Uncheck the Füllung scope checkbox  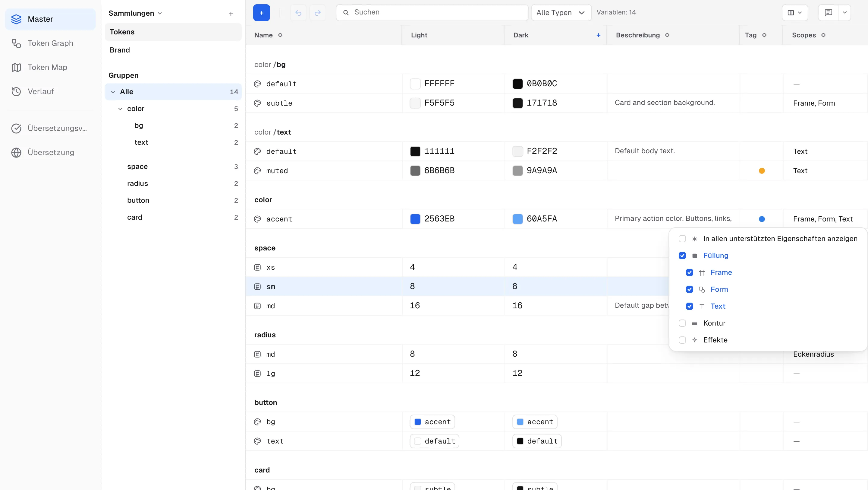[682, 256]
